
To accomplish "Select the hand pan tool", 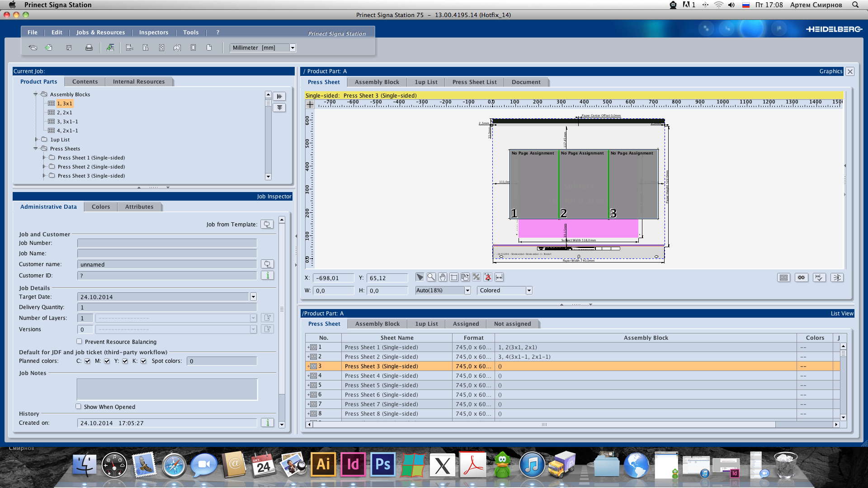I will 443,277.
